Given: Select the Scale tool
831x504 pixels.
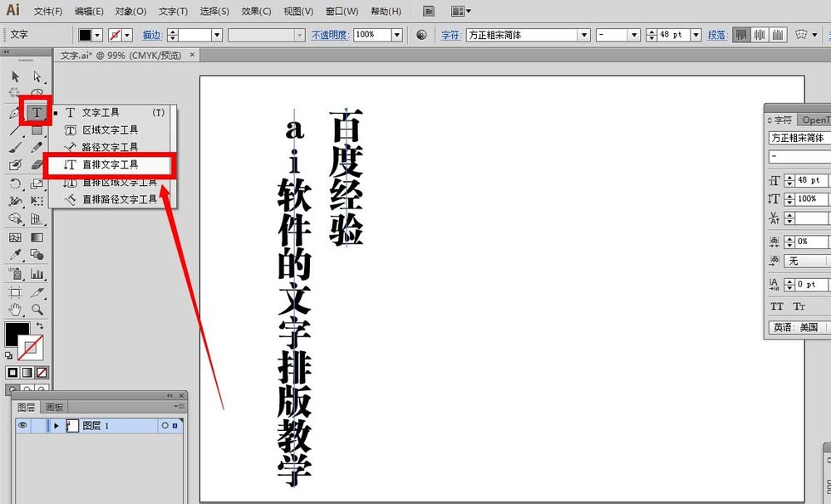Looking at the screenshot, I should pos(37,183).
